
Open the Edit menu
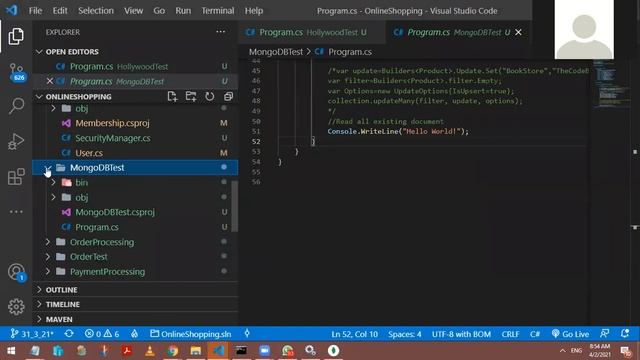tap(60, 11)
